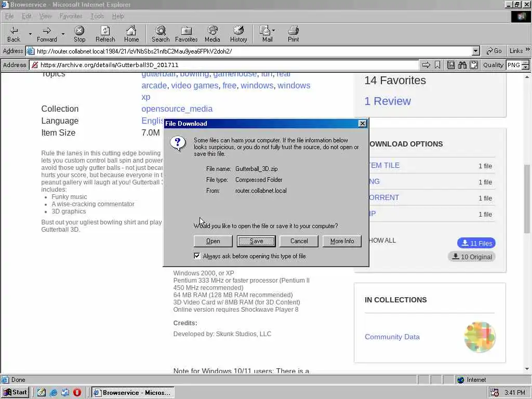Screen dimensions: 532x399
Task: Open the Help menu
Action: (118, 16)
